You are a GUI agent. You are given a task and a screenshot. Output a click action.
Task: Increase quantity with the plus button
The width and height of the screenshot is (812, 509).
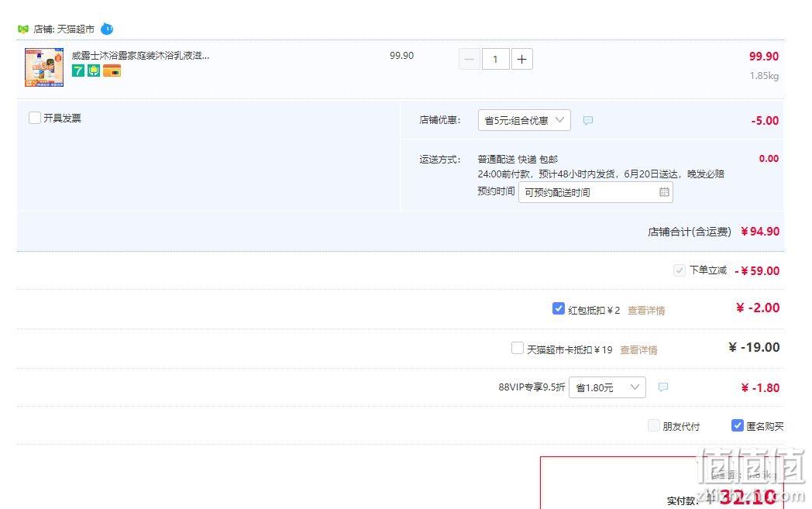(x=522, y=59)
